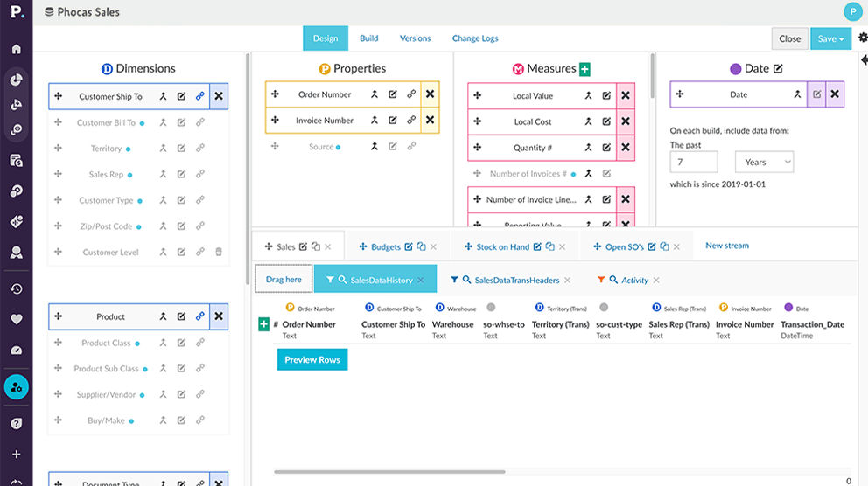Copy the Budgets stream
868x486 pixels.
coord(421,246)
